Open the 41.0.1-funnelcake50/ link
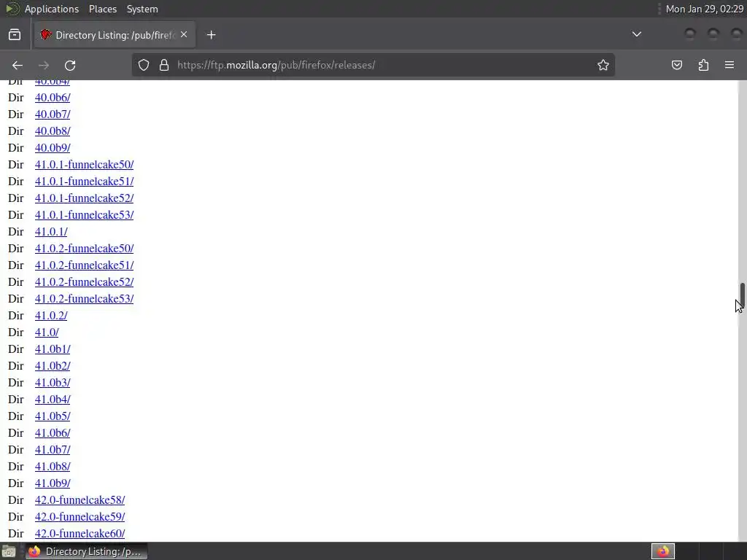Viewport: 747px width, 560px height. coord(85,165)
